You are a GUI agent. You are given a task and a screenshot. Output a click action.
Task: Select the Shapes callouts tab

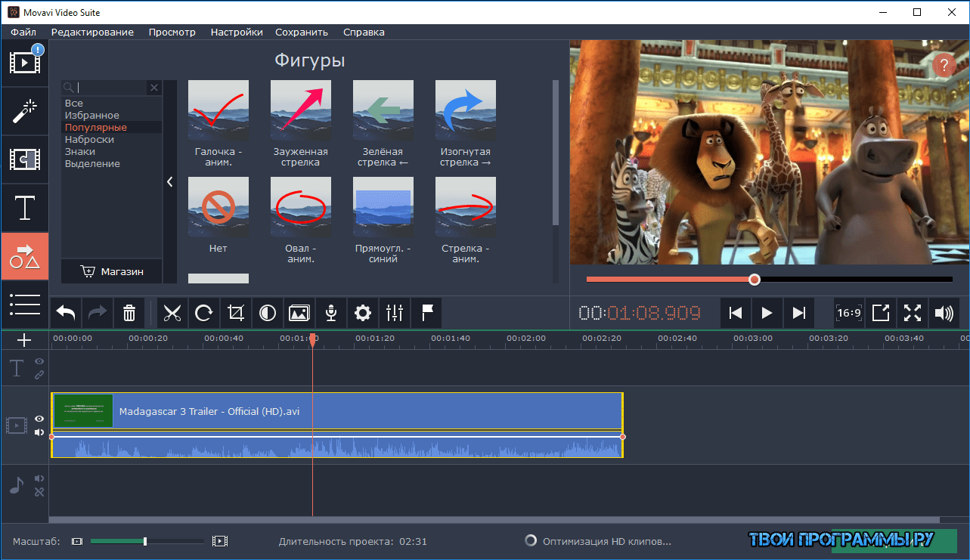tap(24, 256)
